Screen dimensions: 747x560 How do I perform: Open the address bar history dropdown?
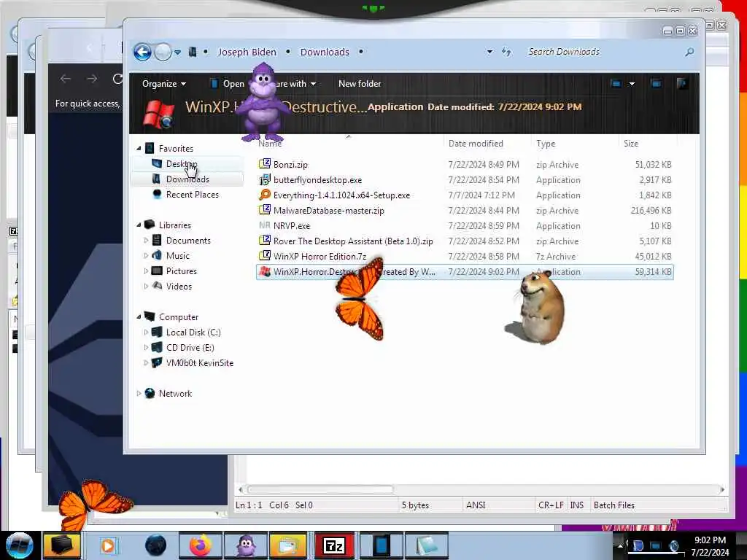[x=489, y=52]
